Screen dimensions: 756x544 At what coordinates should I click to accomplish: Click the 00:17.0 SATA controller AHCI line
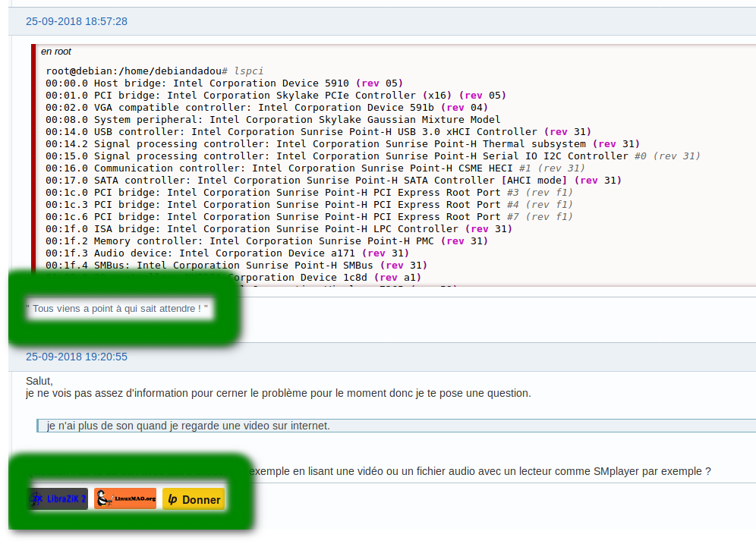(334, 181)
